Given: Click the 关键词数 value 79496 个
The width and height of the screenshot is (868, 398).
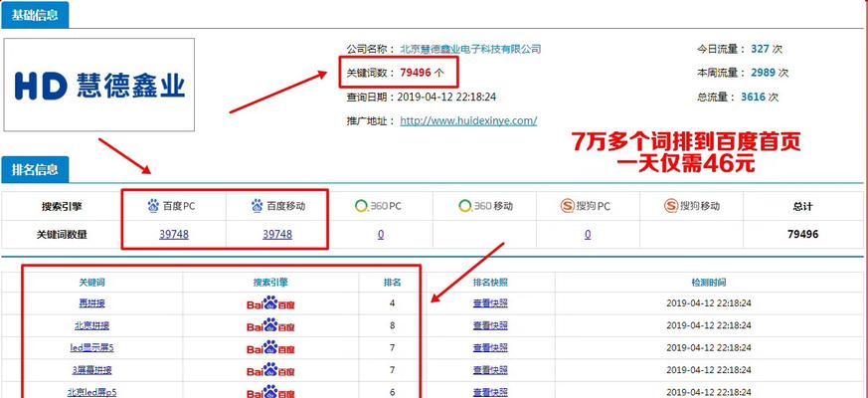Looking at the screenshot, I should [x=422, y=73].
